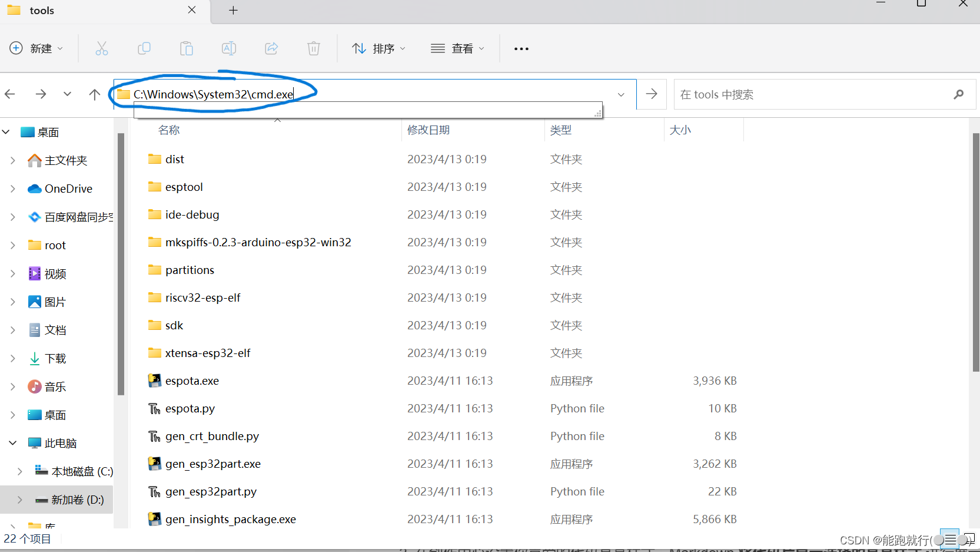Expand the root folder node

13,245
